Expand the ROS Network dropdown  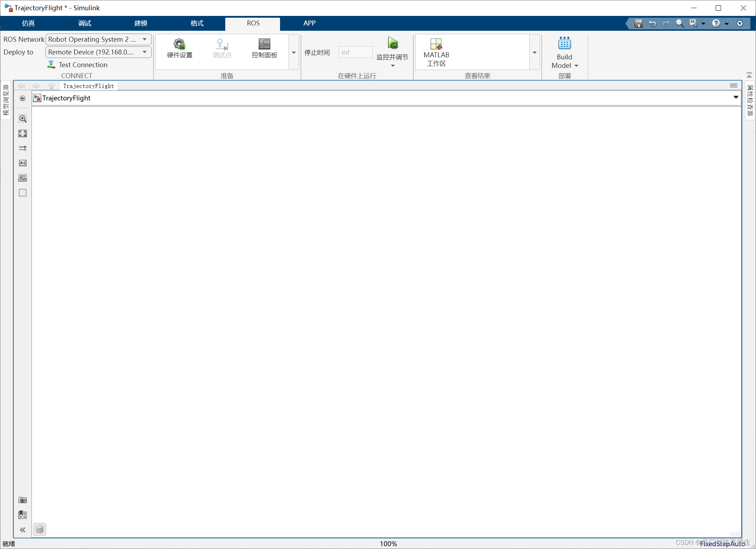pos(145,39)
